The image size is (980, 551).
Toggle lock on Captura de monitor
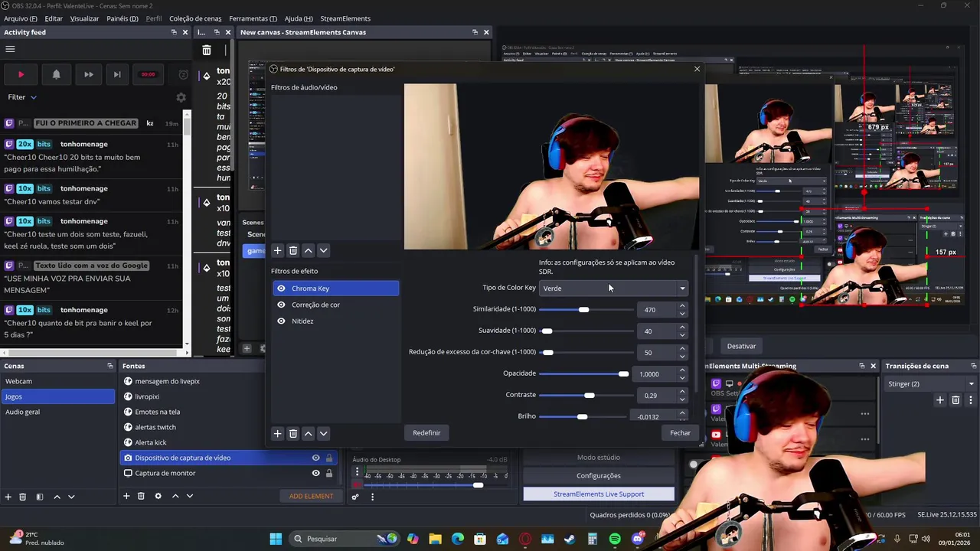(x=329, y=473)
